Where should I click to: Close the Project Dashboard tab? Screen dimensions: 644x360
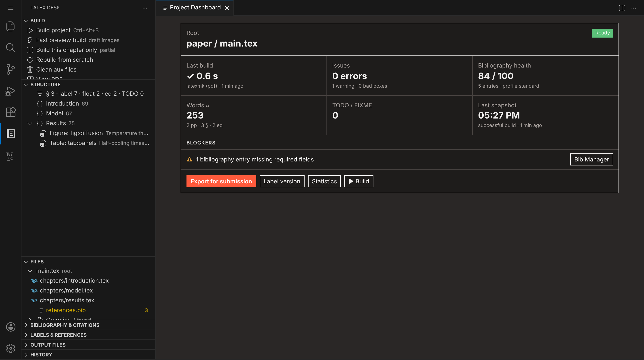(227, 8)
